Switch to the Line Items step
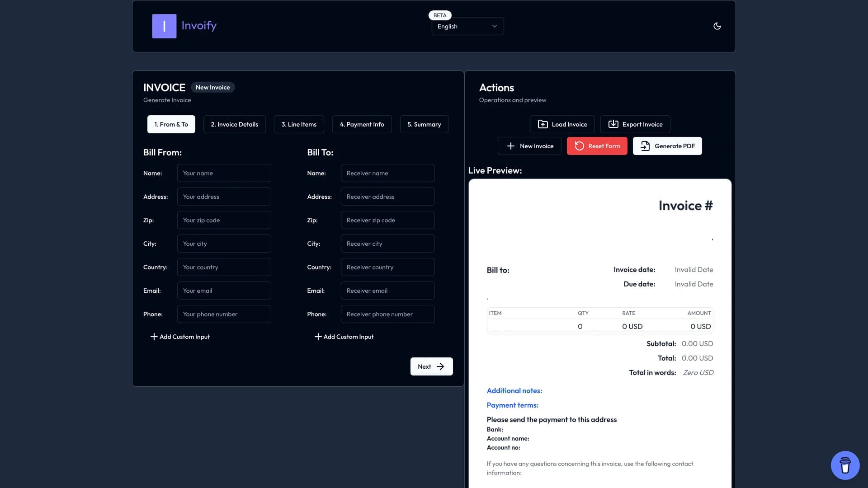868x488 pixels. click(x=299, y=124)
